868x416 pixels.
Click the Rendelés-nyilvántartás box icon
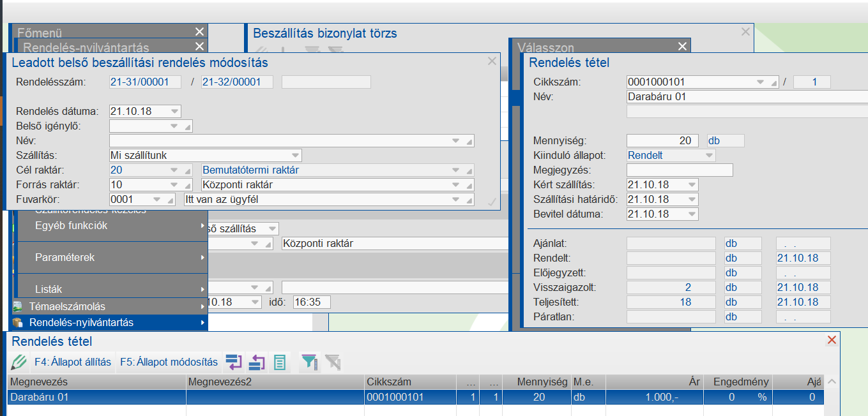pos(18,323)
